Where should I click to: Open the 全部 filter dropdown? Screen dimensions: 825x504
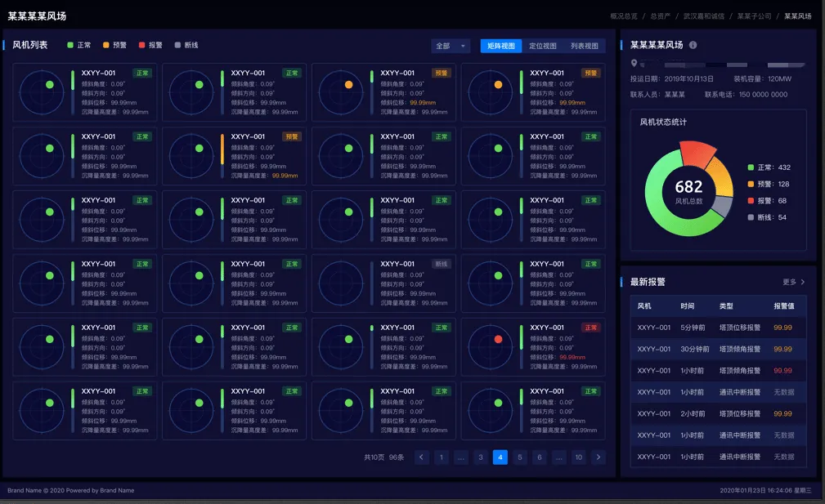pos(451,47)
